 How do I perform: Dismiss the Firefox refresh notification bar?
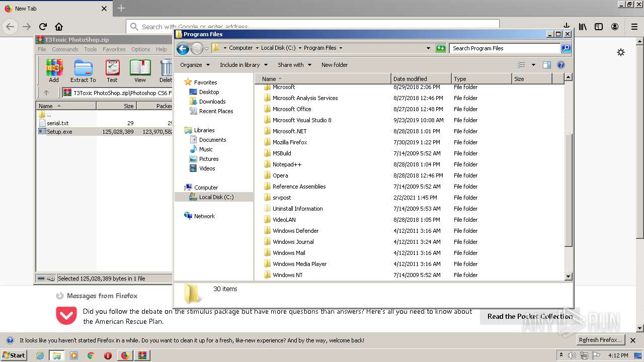pos(633,340)
